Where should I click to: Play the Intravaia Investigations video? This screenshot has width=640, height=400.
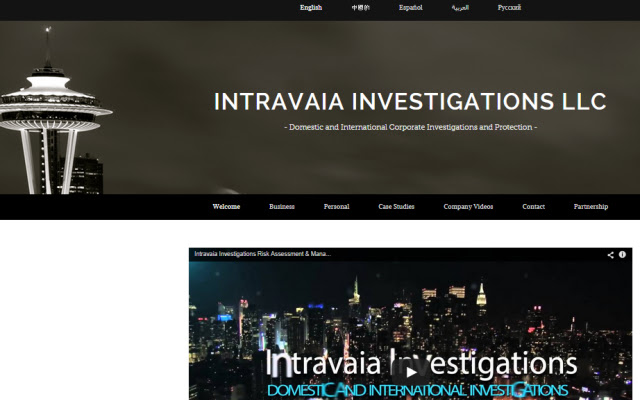[x=410, y=372]
